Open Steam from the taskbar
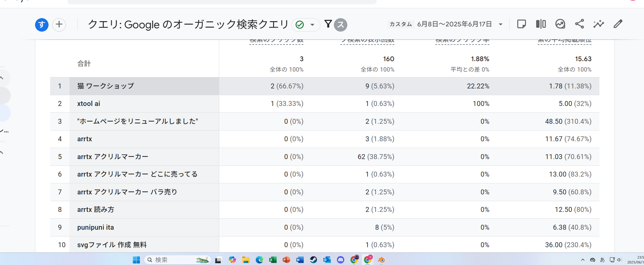Image resolution: width=644 pixels, height=265 pixels. coord(313,260)
